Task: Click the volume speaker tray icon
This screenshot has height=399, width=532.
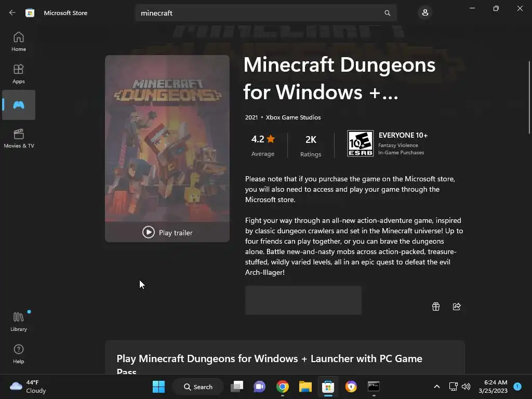Action: point(466,387)
